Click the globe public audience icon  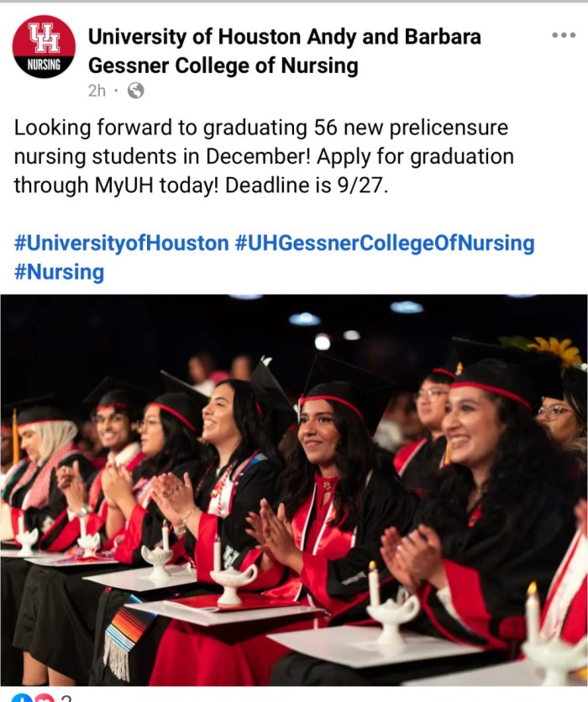point(135,91)
